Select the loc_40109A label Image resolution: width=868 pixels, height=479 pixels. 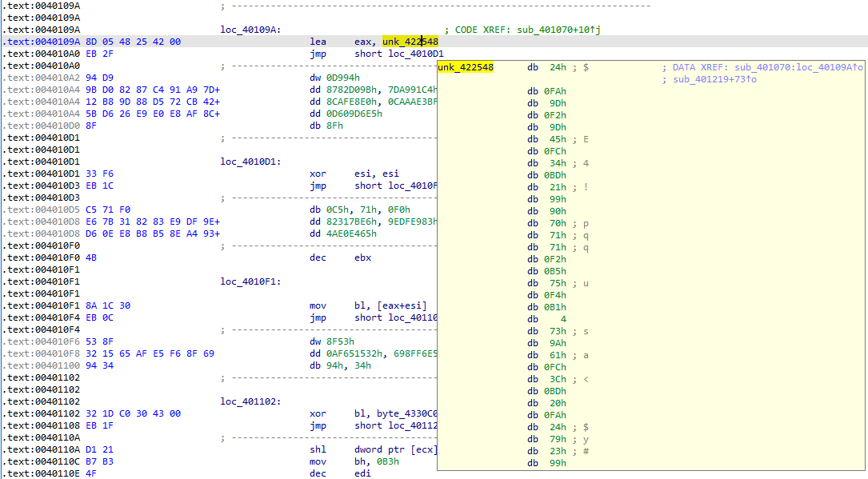point(250,30)
